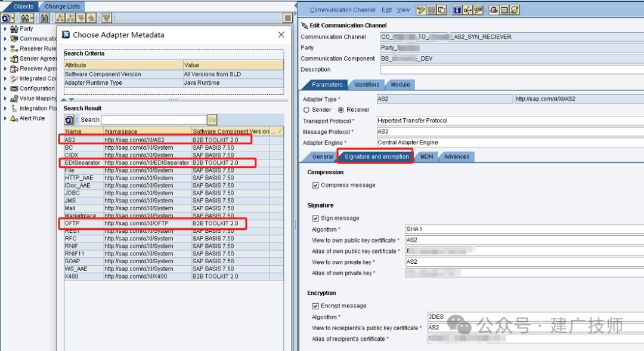Expand the Alert Rule tree node
The width and height of the screenshot is (644, 351).
tap(5, 118)
